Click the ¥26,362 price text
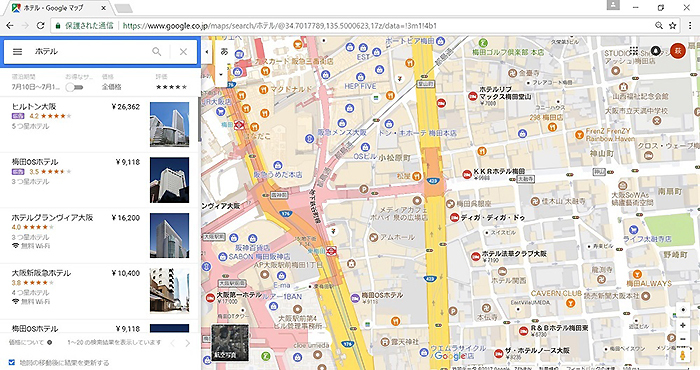 pyautogui.click(x=125, y=107)
